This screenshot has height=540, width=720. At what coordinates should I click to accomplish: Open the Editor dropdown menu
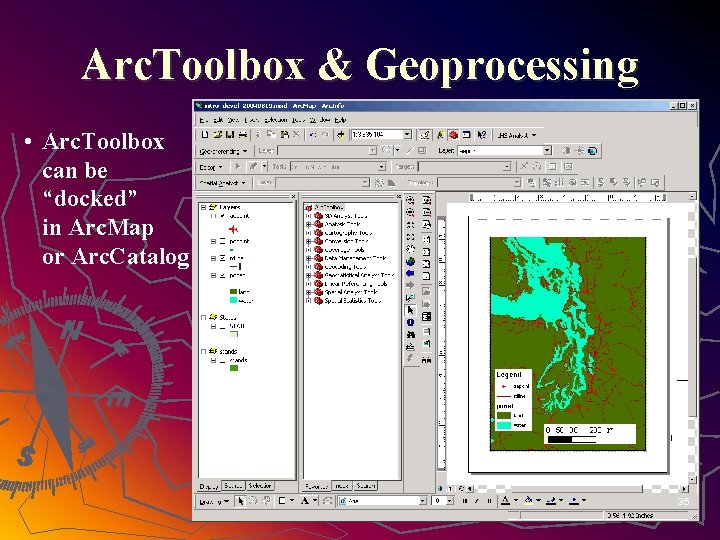tap(211, 167)
